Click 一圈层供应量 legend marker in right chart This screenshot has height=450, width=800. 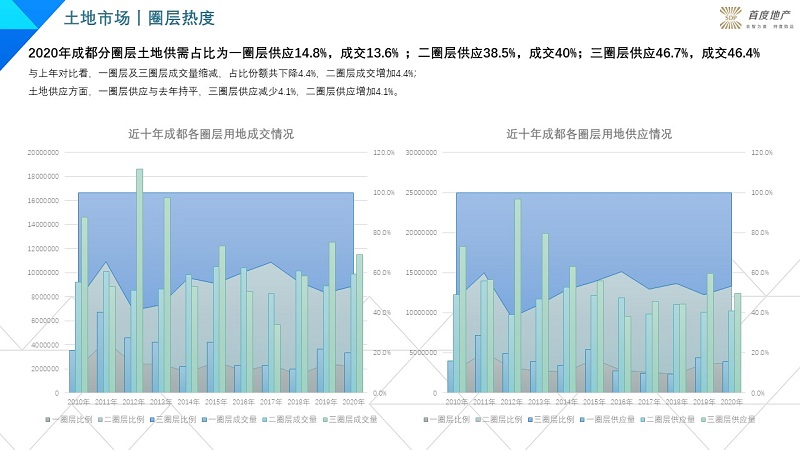[x=581, y=419]
